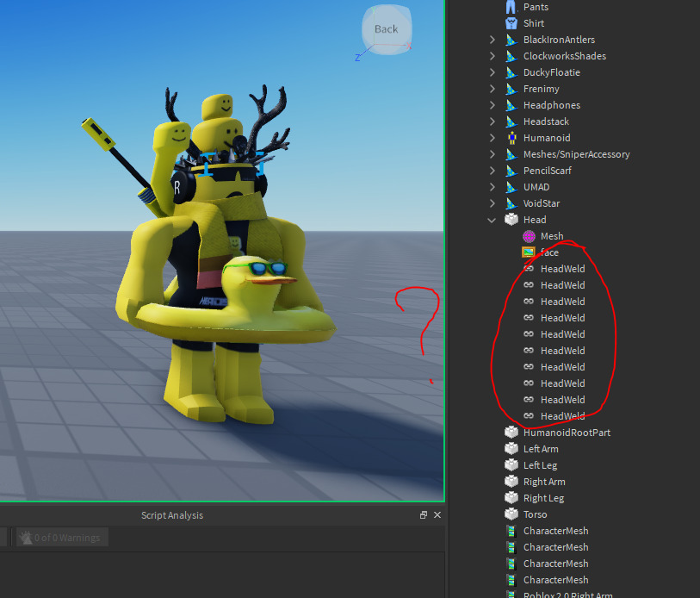Expand the DuckyFloatie node

point(492,72)
